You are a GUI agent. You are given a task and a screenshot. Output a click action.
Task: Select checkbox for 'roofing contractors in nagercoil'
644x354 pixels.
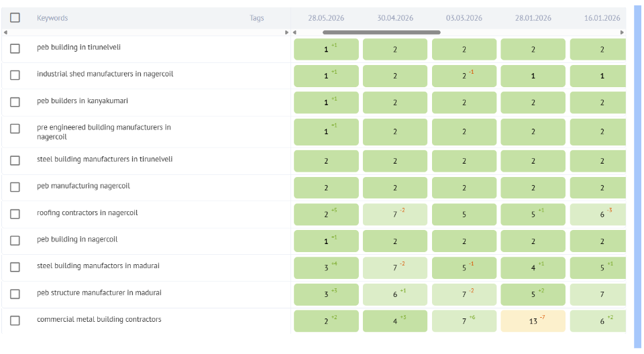click(15, 214)
